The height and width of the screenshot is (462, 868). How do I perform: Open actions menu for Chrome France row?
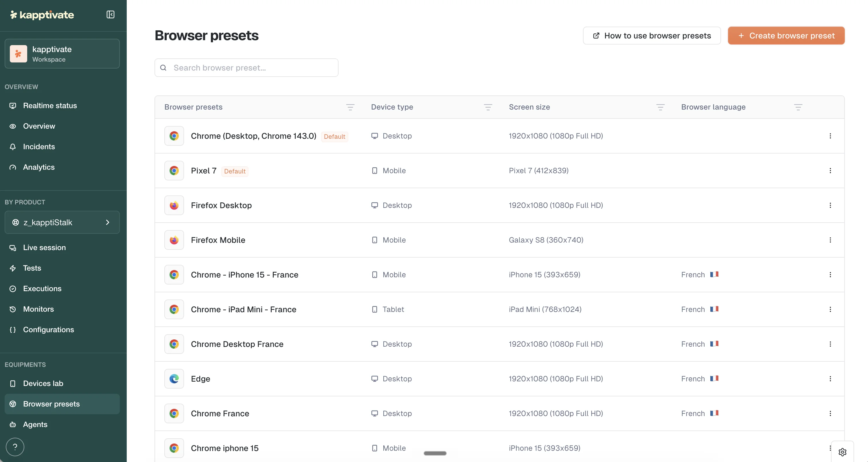[830, 413]
